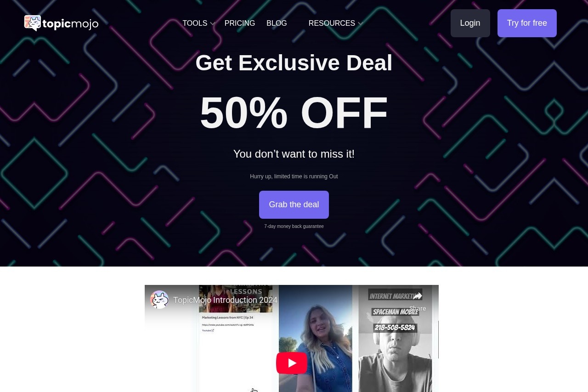Open the TOOLS menu
Image resolution: width=588 pixels, height=392 pixels.
[195, 23]
